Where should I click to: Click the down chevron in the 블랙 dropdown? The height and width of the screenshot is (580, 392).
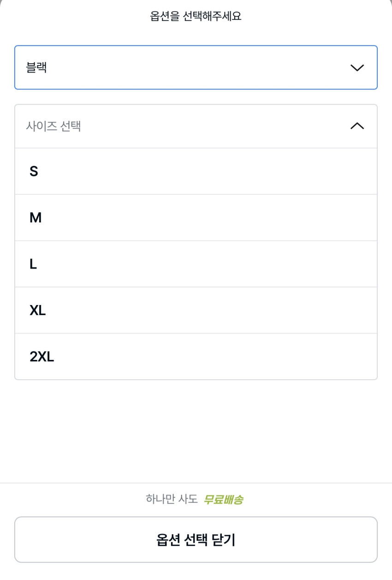pyautogui.click(x=357, y=68)
